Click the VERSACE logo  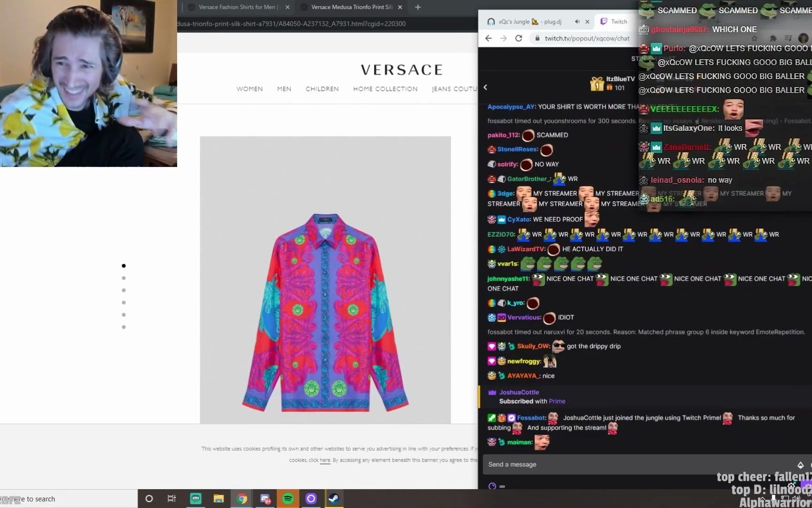pos(402,70)
